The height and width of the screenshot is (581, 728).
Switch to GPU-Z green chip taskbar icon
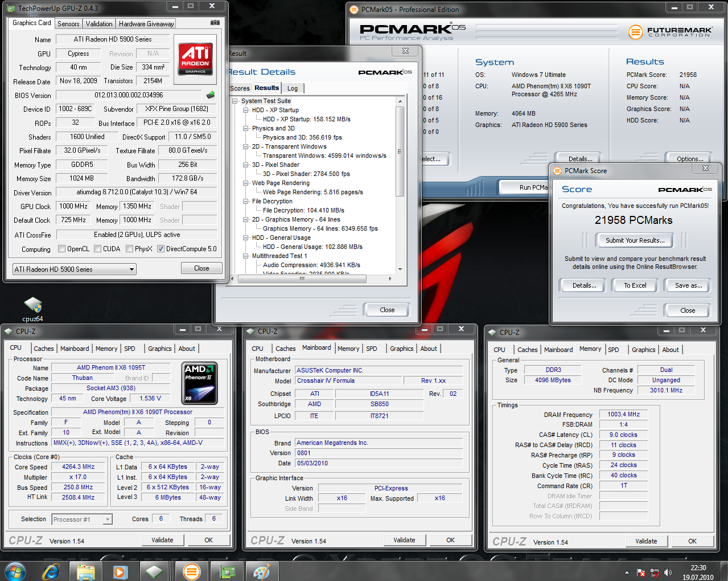pos(227,571)
